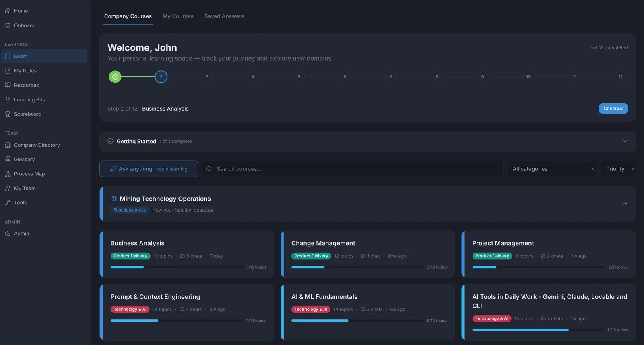The height and width of the screenshot is (345, 644).
Task: Switch to the Company Courses tab
Action: (x=128, y=16)
